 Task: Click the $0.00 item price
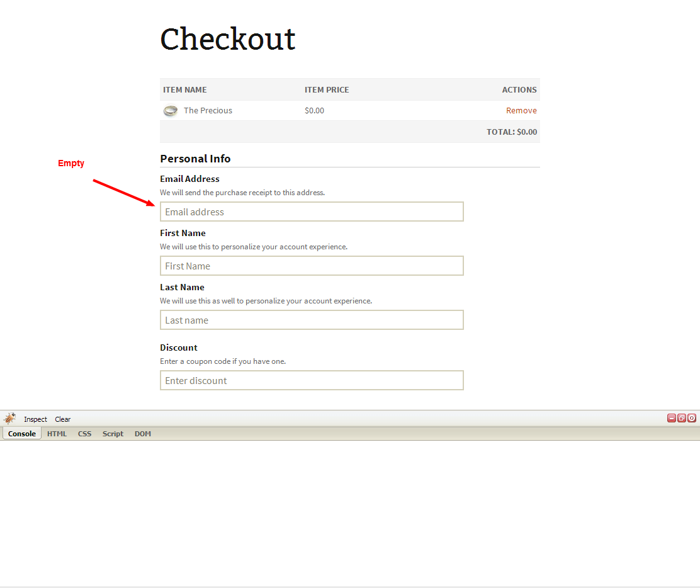tap(314, 110)
